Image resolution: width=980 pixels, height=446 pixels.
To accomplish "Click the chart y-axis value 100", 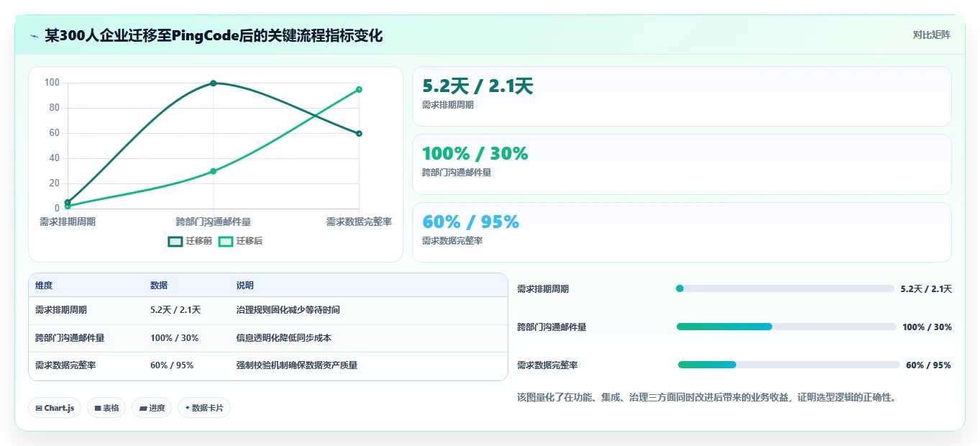I will click(52, 83).
